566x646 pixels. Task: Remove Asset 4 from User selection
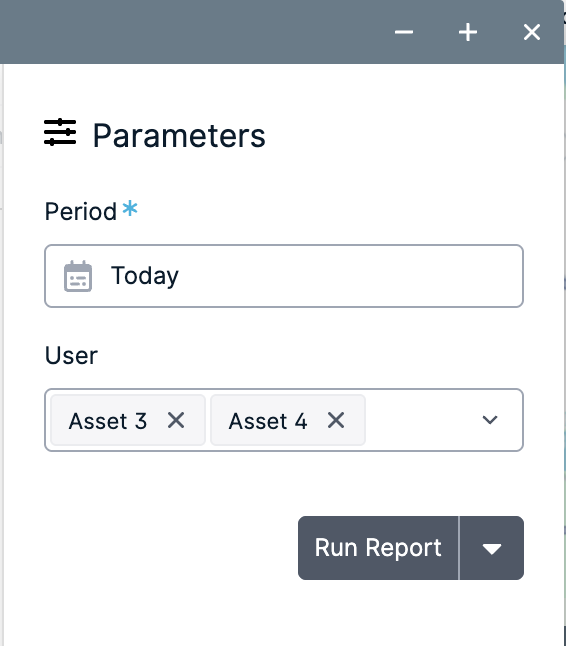tap(336, 421)
